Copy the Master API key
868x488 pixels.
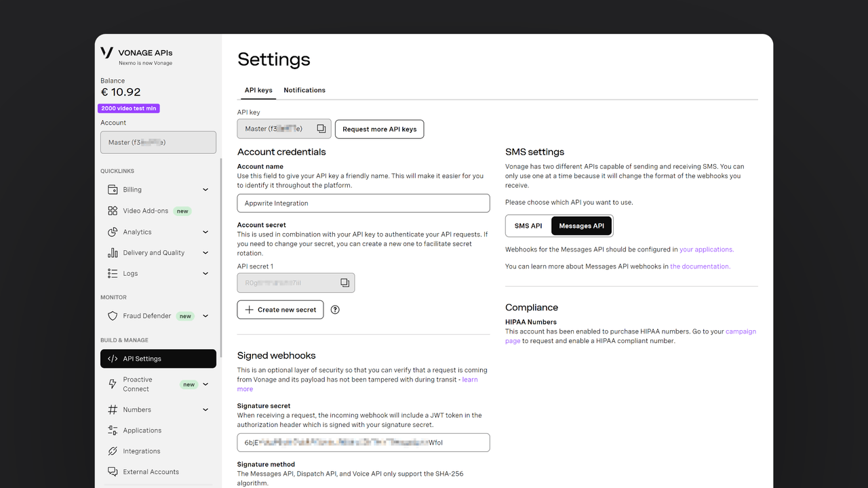(321, 129)
